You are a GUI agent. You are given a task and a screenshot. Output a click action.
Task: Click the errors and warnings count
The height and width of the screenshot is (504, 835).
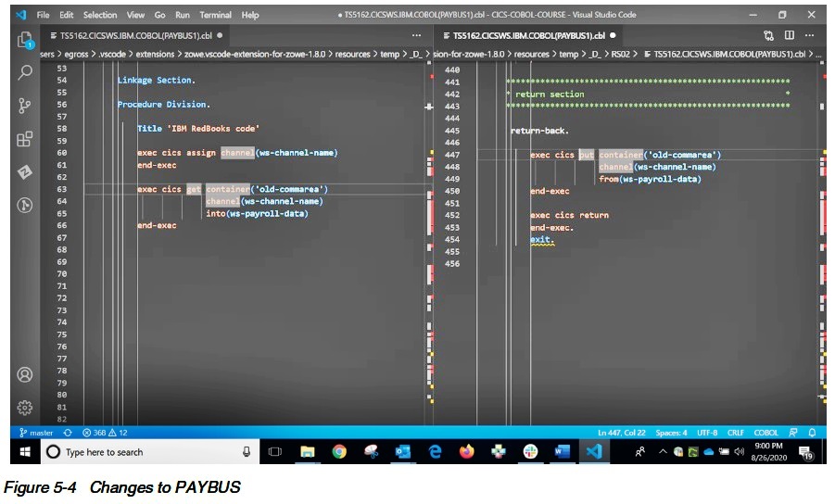[x=105, y=433]
